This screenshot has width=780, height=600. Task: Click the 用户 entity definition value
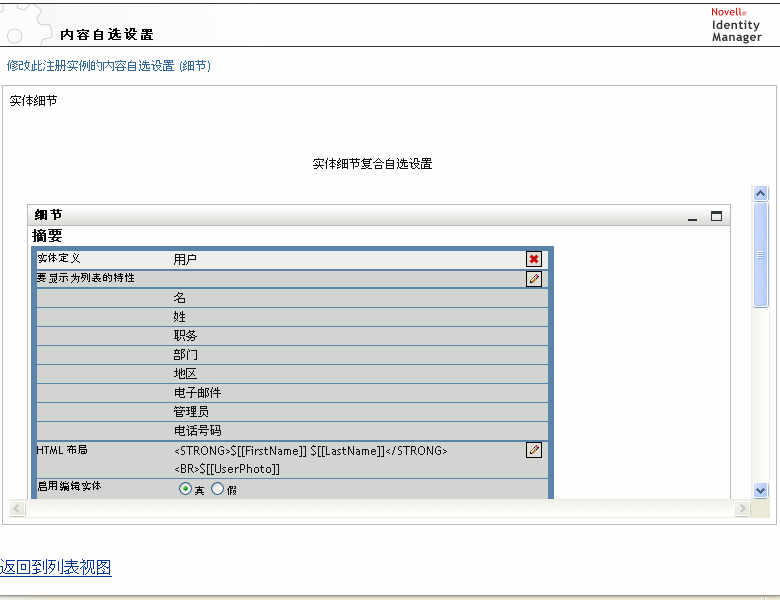[185, 259]
